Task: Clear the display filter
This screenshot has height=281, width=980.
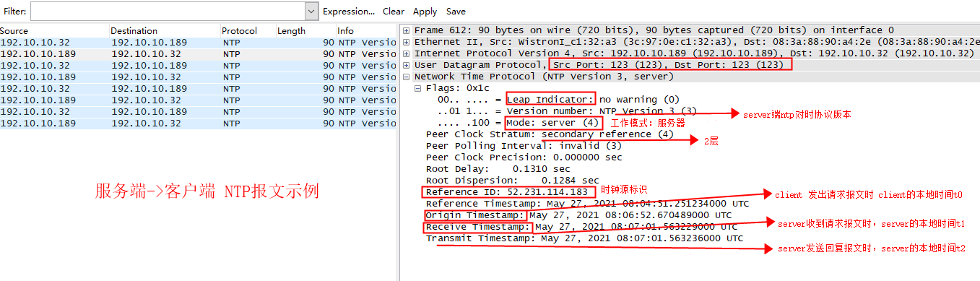Action: click(394, 12)
